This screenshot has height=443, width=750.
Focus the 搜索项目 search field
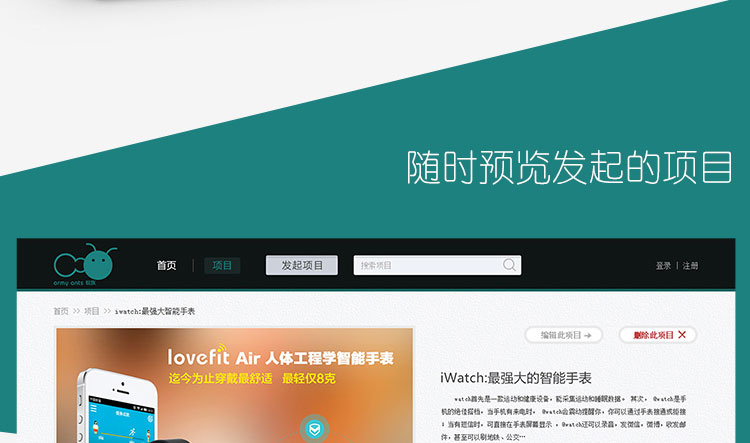coord(428,266)
